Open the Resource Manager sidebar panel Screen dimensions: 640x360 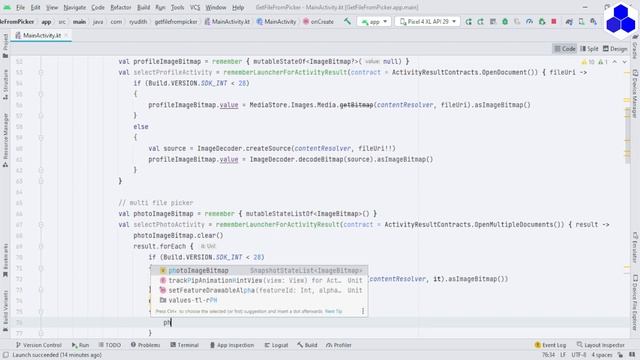coord(5,140)
